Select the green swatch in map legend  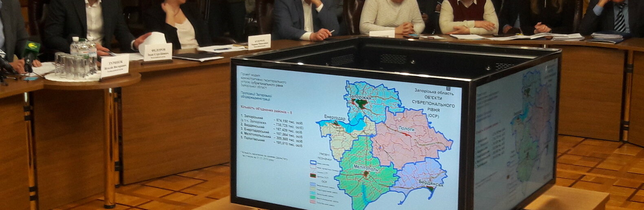pyautogui.click(x=313, y=196)
